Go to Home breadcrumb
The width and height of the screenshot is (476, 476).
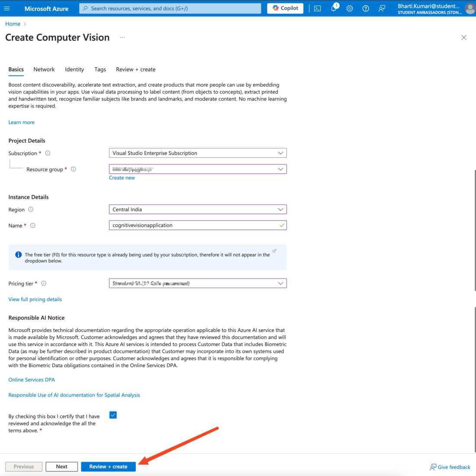point(13,24)
